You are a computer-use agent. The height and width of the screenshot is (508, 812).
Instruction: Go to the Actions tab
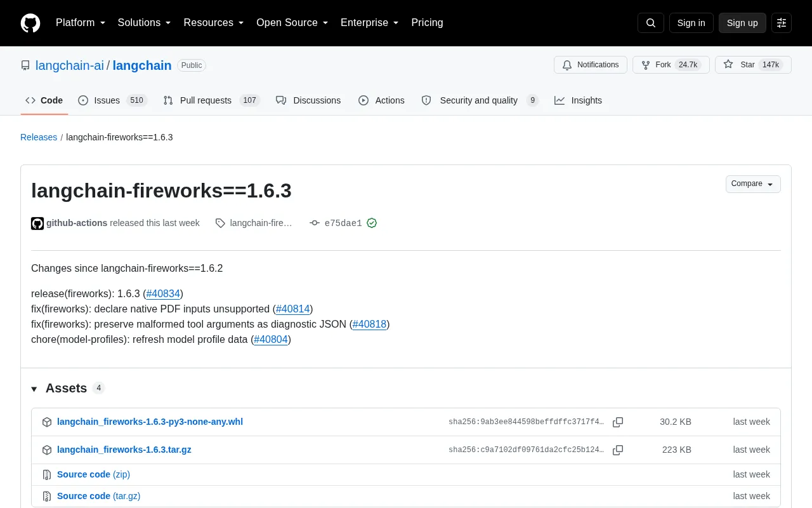(x=381, y=100)
